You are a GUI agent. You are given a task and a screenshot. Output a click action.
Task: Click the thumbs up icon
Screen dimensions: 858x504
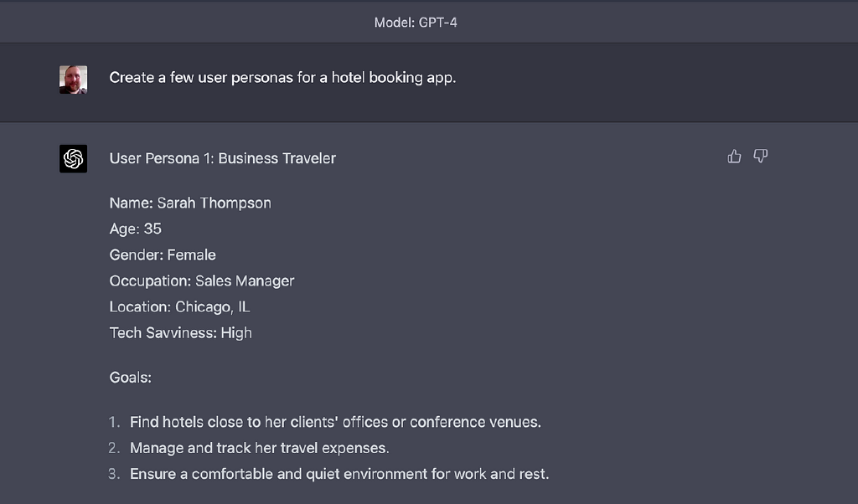[x=735, y=157]
